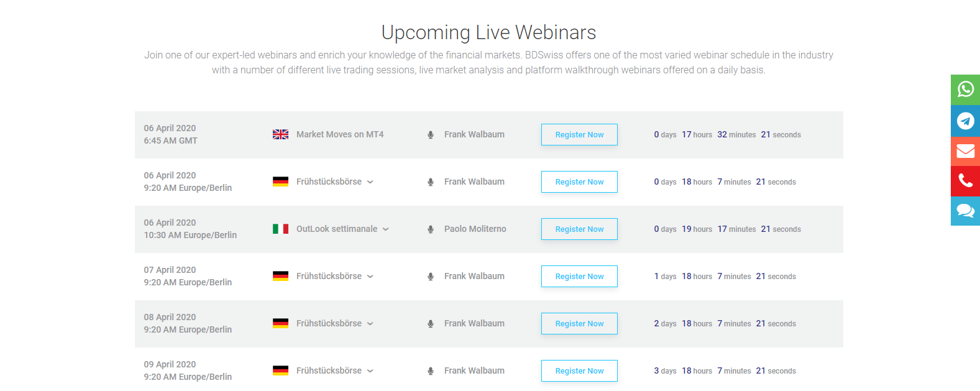
Task: Click the Italian flag for OutLook settimanale
Action: (280, 229)
